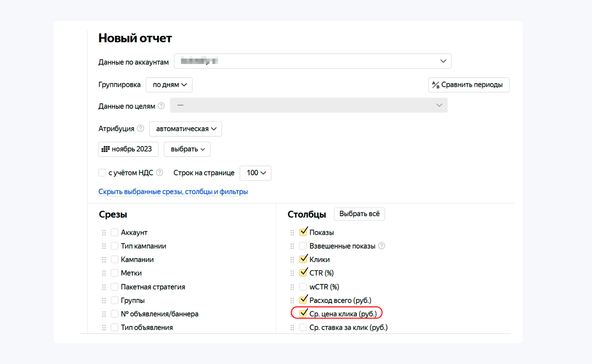Click drag handle for № объявления/баннера row
This screenshot has width=592, height=364.
[104, 314]
